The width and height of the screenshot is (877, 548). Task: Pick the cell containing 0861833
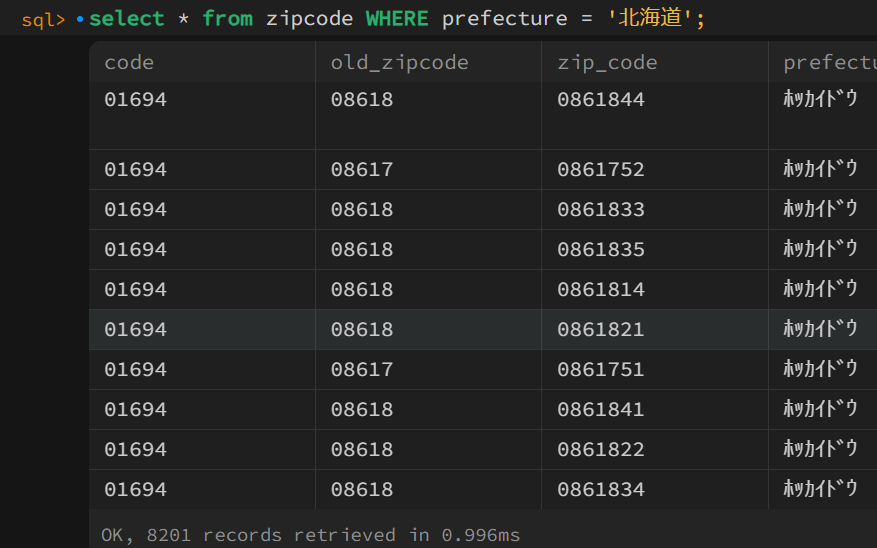601,210
